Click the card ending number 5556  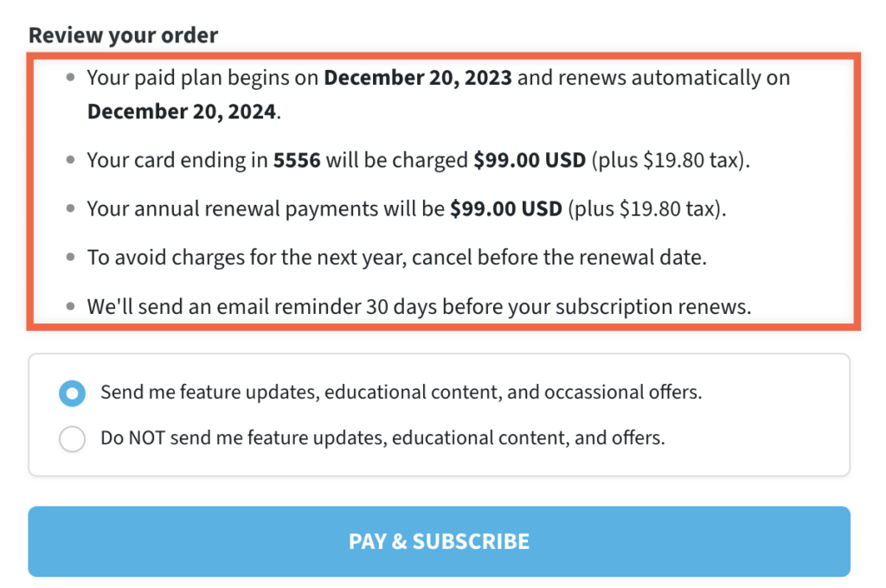pyautogui.click(x=297, y=161)
